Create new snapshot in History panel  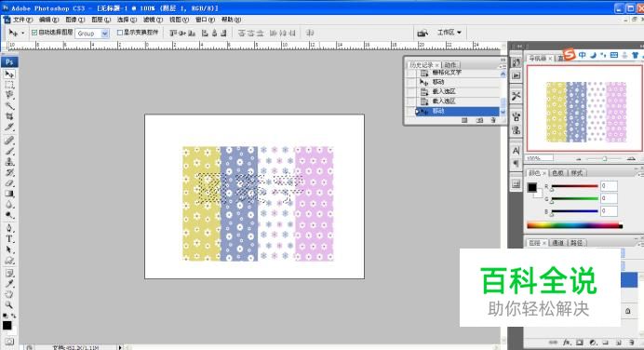479,120
